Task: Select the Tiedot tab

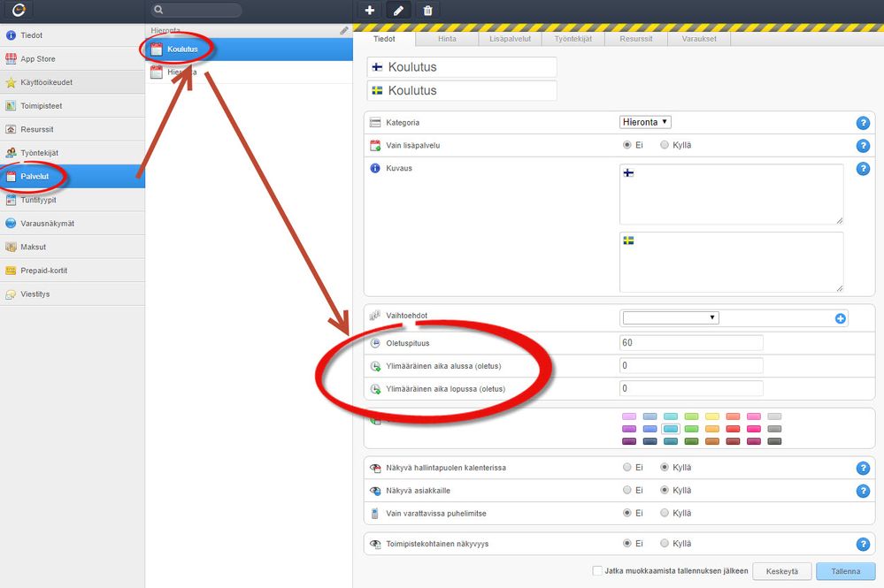Action: [x=385, y=39]
